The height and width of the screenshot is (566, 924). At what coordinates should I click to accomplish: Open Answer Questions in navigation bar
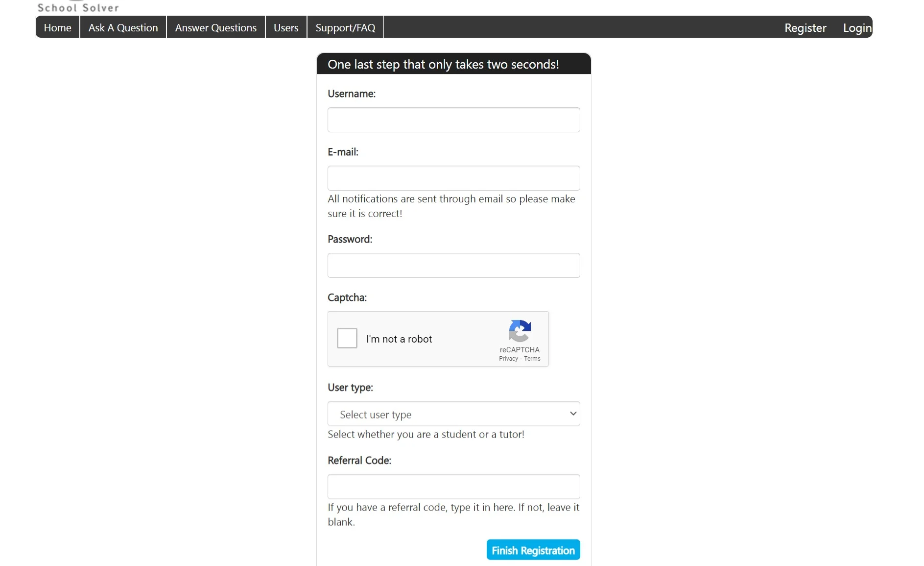click(215, 27)
